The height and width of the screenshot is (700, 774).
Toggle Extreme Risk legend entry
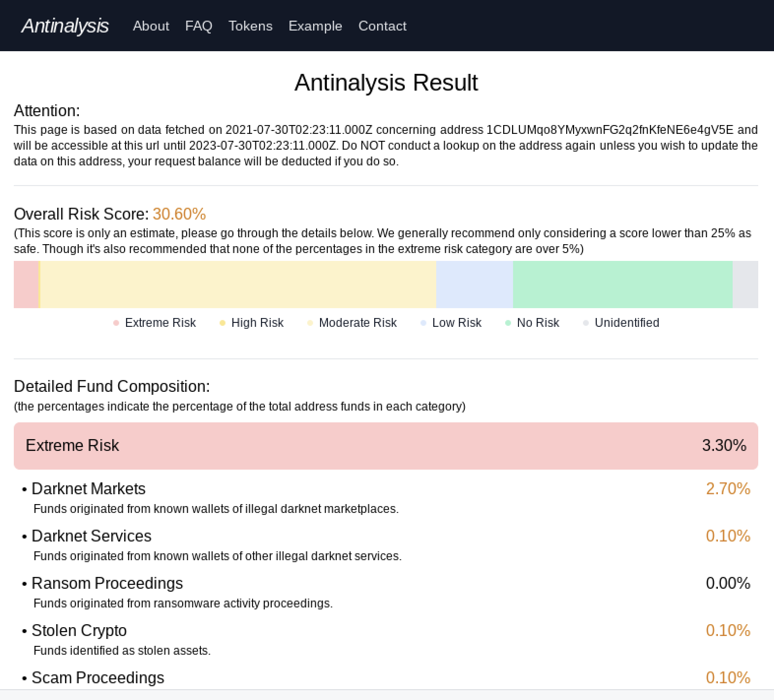pos(155,323)
